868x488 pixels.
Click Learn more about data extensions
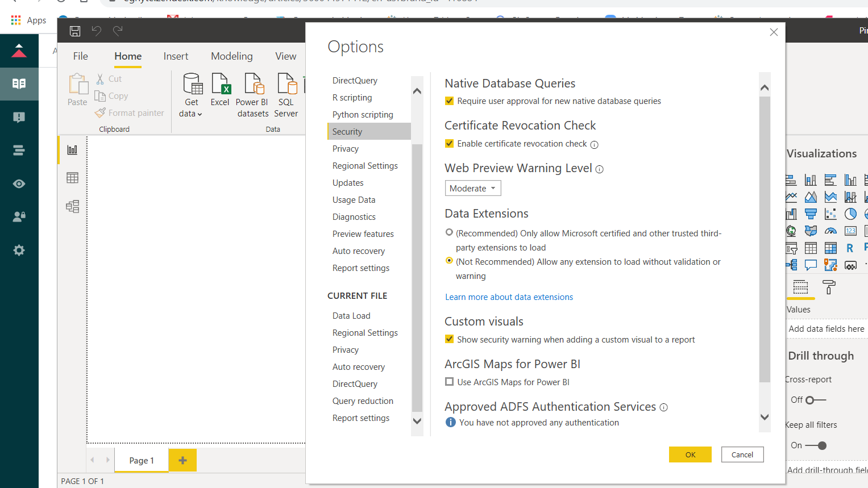pyautogui.click(x=509, y=297)
